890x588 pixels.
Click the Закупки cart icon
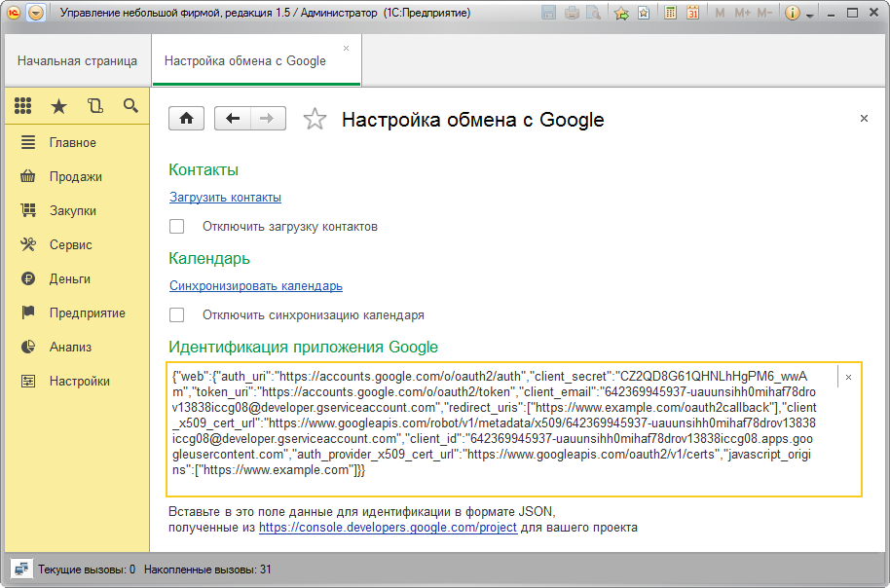(x=28, y=210)
